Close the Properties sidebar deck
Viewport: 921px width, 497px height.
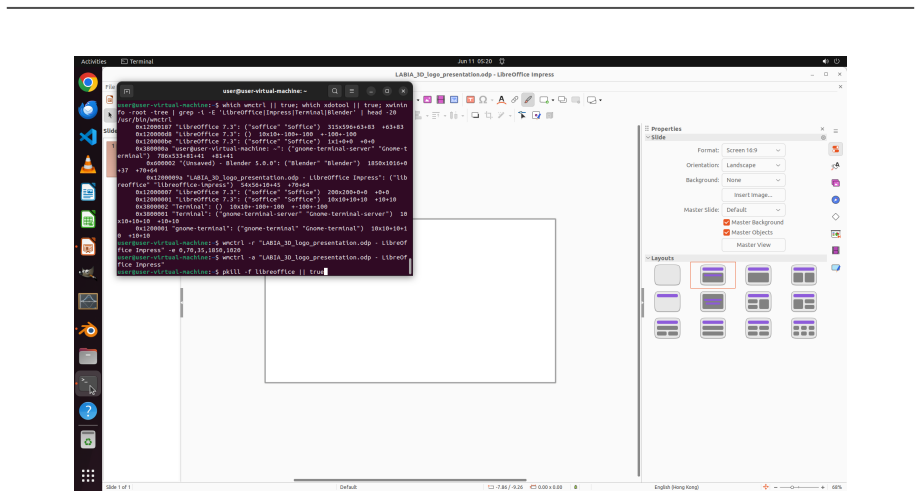click(x=822, y=129)
